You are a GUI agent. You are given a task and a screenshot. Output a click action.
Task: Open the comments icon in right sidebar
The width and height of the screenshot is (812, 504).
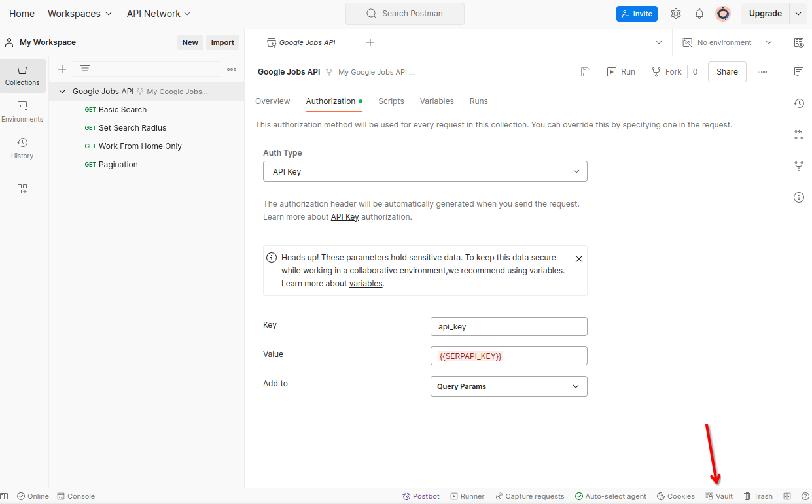point(799,72)
